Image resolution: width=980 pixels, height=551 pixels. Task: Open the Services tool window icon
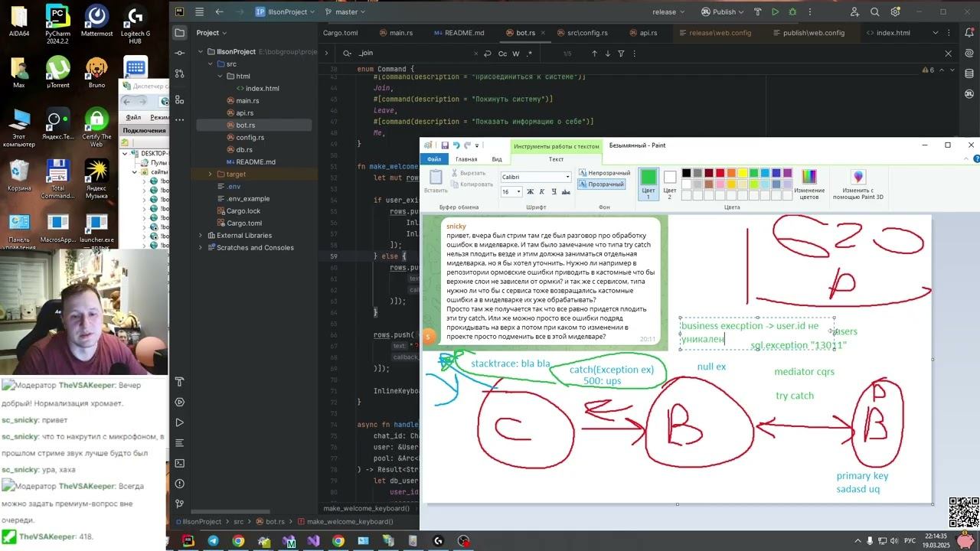pos(179,402)
